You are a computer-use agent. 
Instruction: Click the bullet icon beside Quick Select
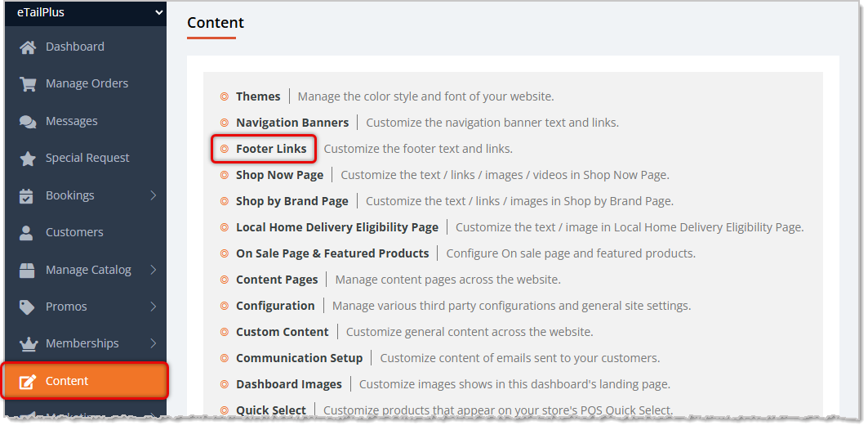225,410
